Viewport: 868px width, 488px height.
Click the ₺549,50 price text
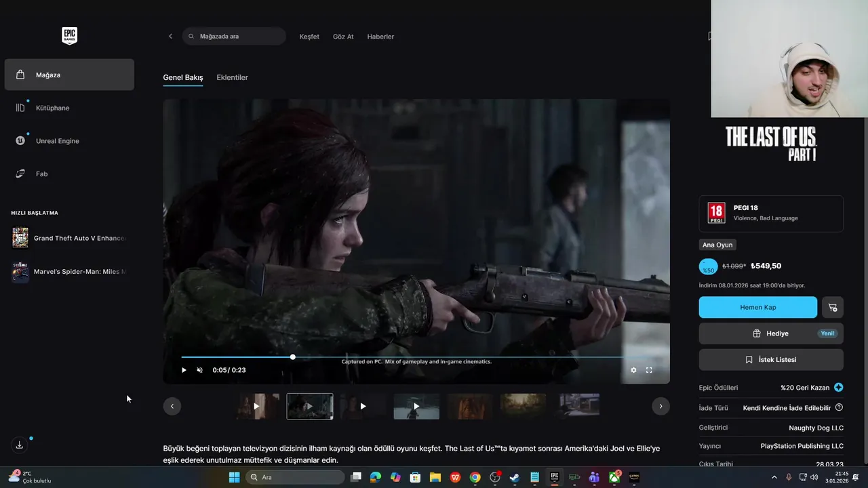tap(766, 266)
